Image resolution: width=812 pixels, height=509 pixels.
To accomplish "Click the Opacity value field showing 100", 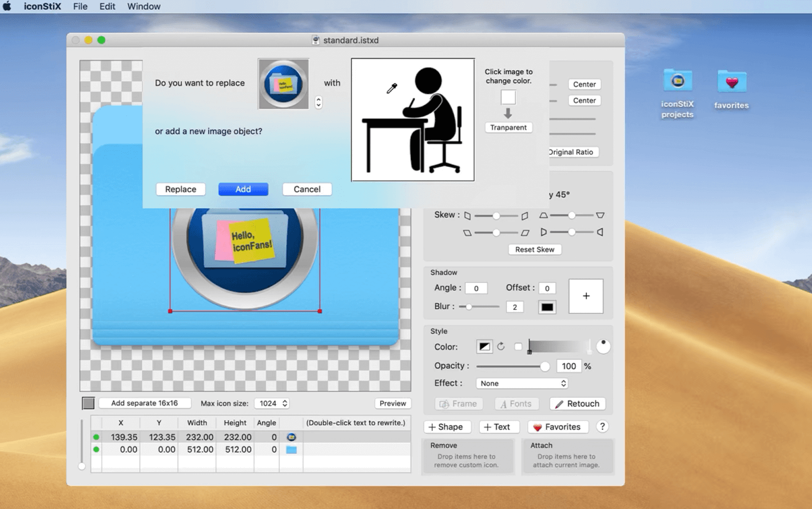I will click(x=568, y=366).
